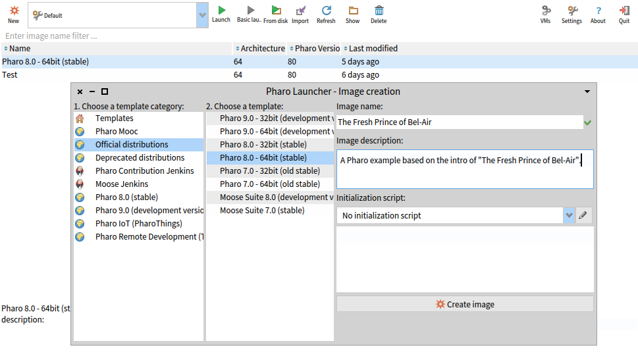Choose the Pharo 7.0 - 32bit (old stable) template
Image resolution: width=638 pixels, height=364 pixels.
click(270, 171)
